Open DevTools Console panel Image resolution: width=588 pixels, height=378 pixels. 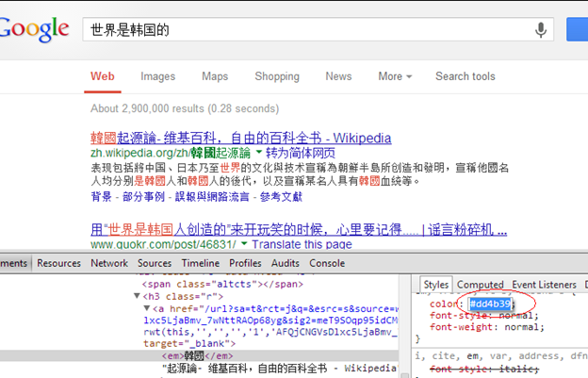pos(327,263)
